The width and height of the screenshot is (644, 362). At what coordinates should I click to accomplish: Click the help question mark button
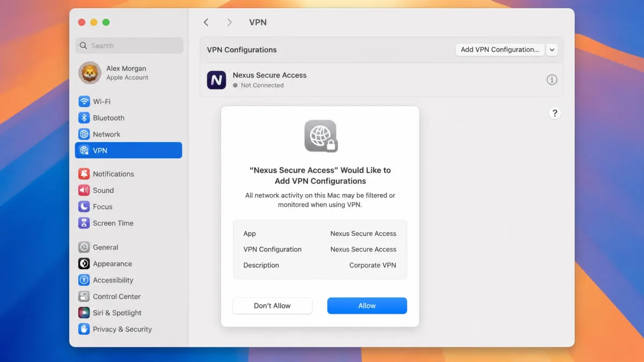[x=555, y=113]
